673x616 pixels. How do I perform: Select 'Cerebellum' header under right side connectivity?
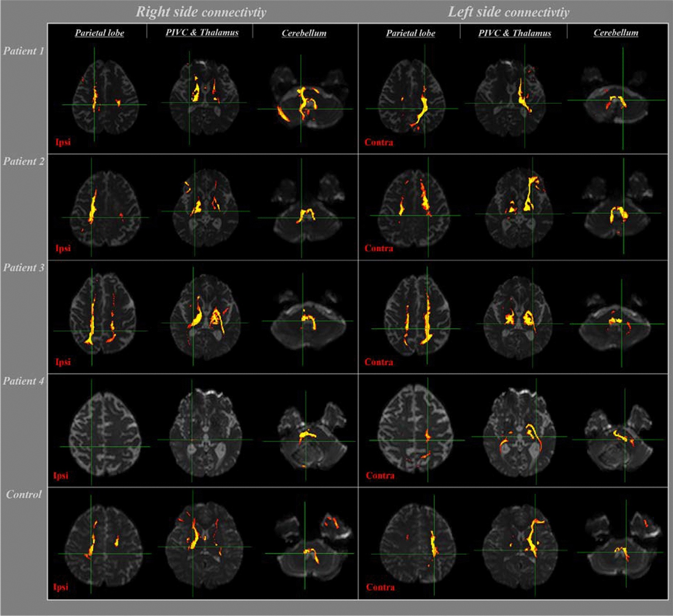click(x=304, y=33)
